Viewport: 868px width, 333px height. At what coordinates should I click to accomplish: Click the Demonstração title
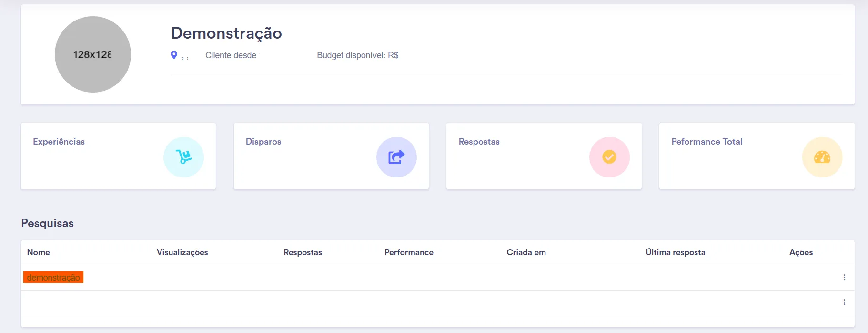[227, 33]
